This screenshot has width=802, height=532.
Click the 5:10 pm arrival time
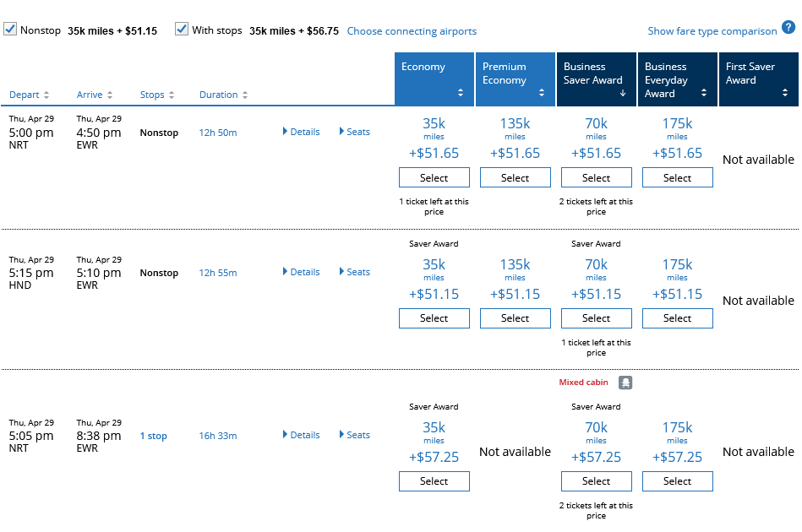click(x=99, y=273)
